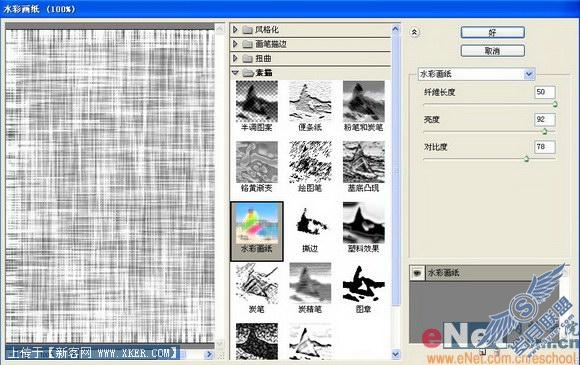Collapse the 素描 filter folder
Screen dimensions: 580x365
click(x=235, y=73)
